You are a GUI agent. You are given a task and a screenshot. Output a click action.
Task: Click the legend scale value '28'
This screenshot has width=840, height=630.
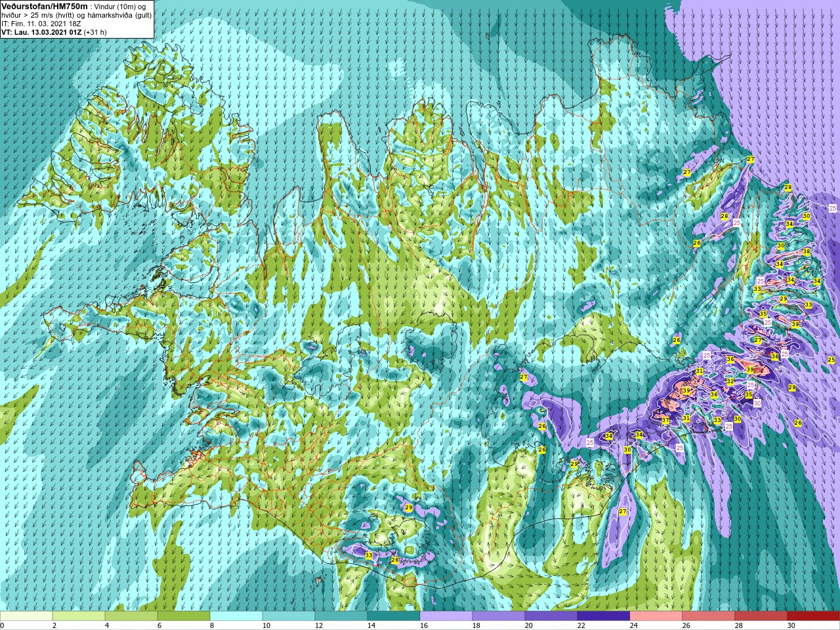tap(739, 625)
